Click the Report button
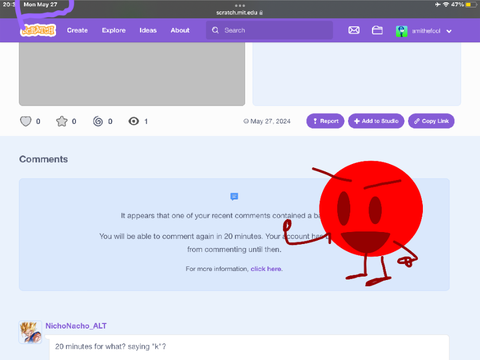480x360 pixels. (x=325, y=121)
